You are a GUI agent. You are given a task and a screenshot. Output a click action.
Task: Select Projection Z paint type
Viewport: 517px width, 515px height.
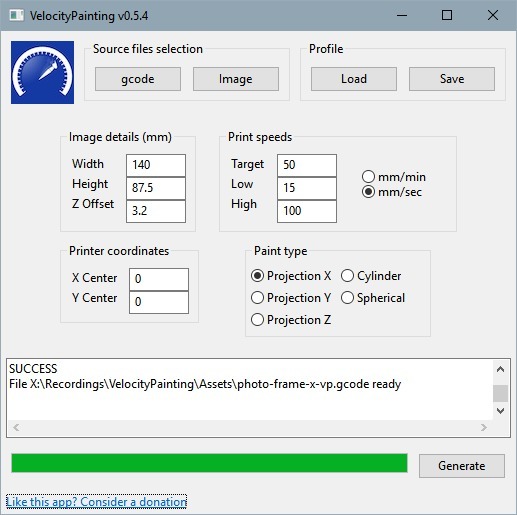291,320
